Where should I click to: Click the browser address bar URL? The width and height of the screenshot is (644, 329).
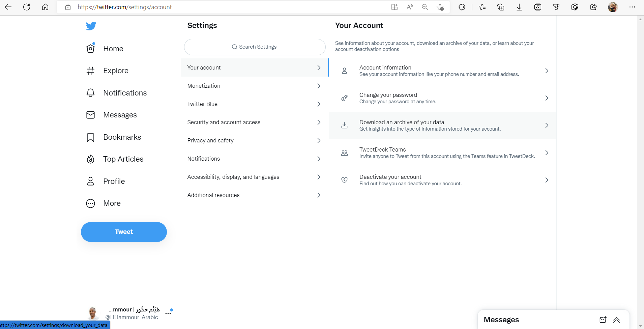pyautogui.click(x=125, y=7)
